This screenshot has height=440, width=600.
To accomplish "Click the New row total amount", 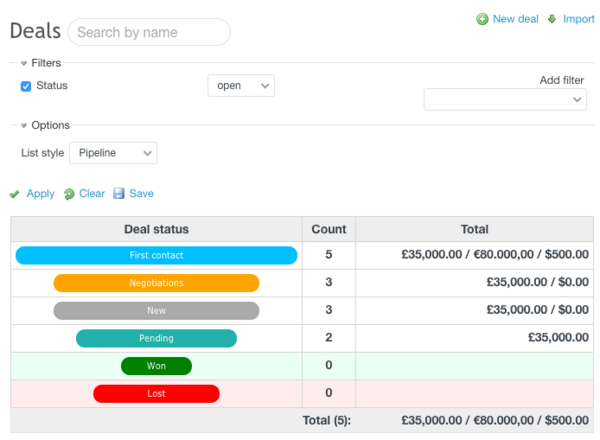I will click(538, 310).
